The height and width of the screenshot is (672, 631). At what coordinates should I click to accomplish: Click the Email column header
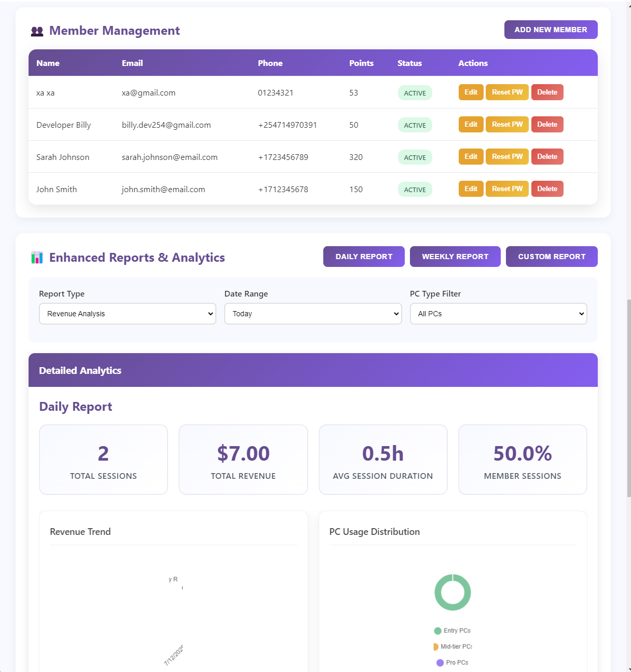pyautogui.click(x=132, y=63)
